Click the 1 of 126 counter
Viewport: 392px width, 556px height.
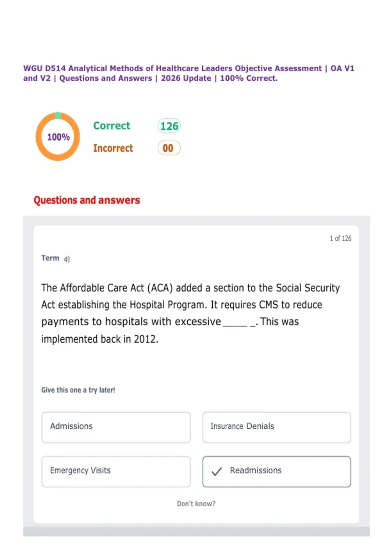340,238
